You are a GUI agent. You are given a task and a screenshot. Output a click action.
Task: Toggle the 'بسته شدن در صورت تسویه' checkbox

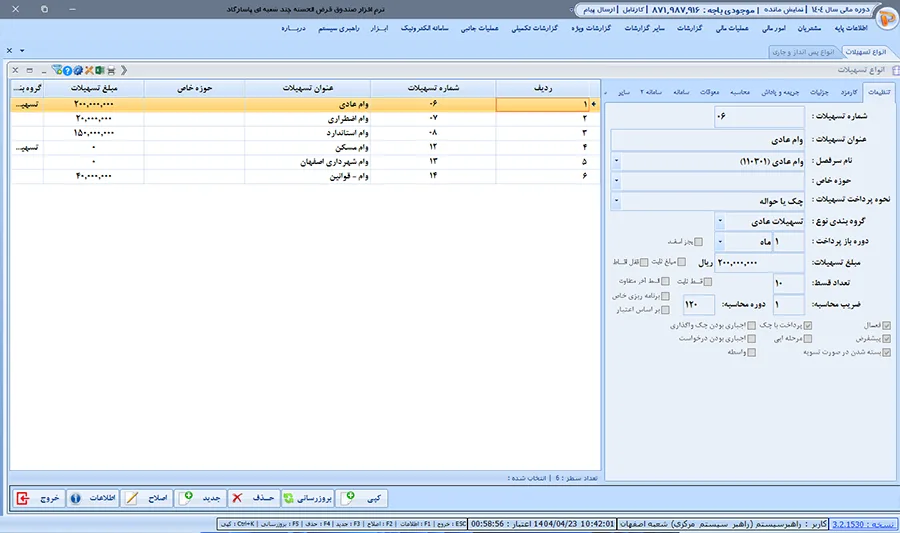(887, 352)
